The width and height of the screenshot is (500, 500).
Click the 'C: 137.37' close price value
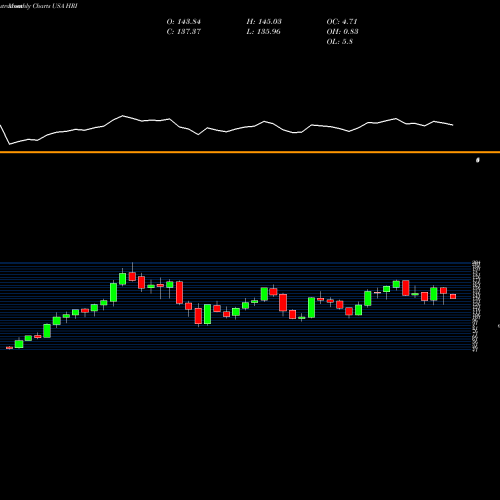point(183,32)
